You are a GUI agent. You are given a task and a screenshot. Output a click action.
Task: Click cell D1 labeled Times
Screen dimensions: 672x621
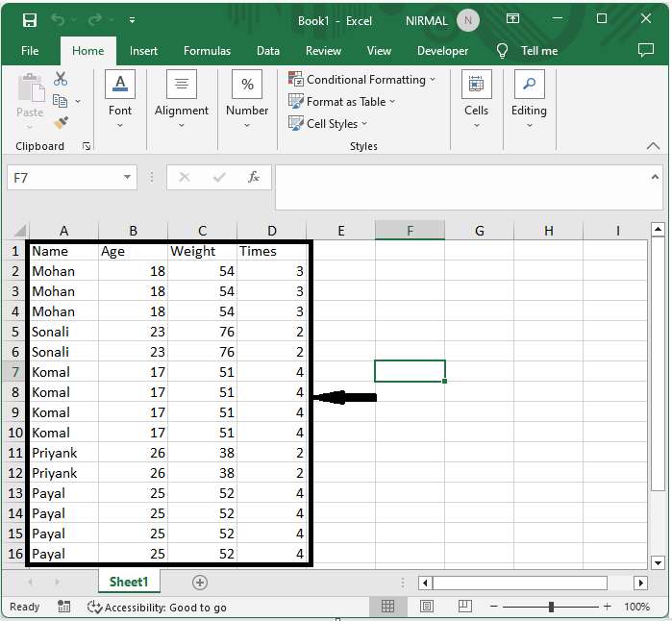271,251
